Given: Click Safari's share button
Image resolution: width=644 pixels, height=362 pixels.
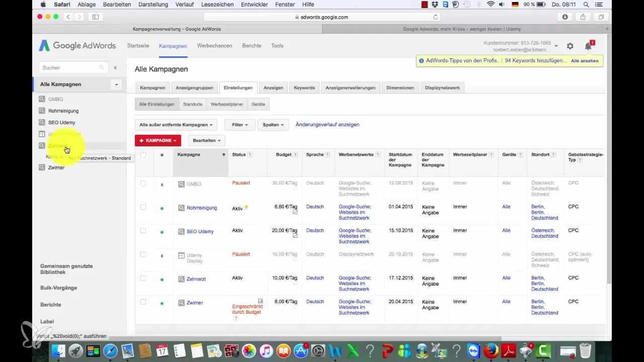Looking at the screenshot, I should point(583,17).
